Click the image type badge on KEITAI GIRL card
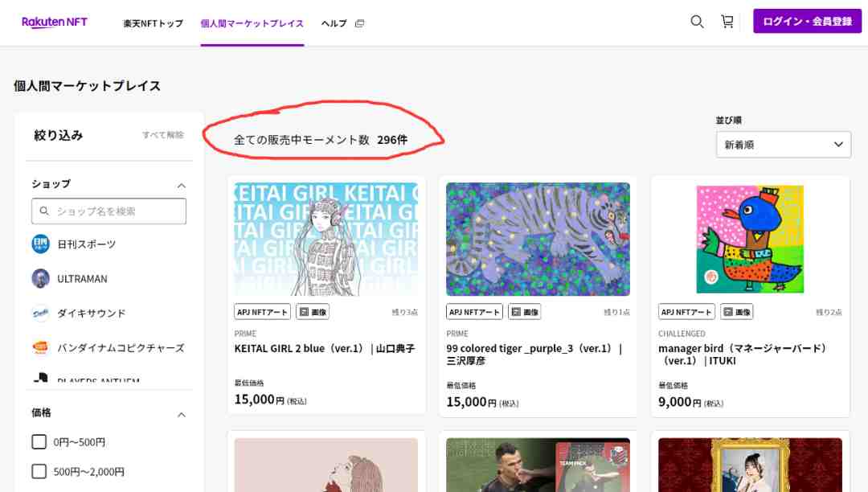The image size is (868, 492). point(313,312)
